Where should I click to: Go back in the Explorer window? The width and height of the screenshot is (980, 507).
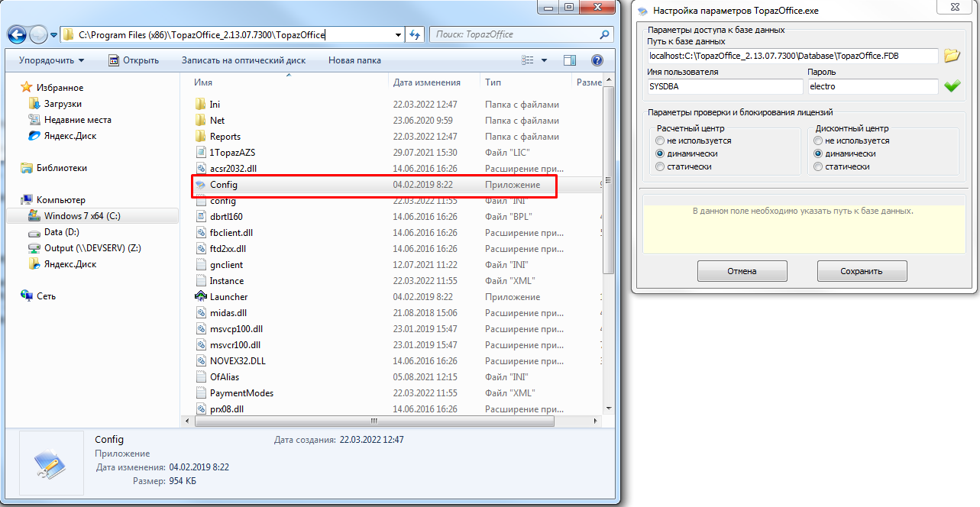[x=18, y=34]
